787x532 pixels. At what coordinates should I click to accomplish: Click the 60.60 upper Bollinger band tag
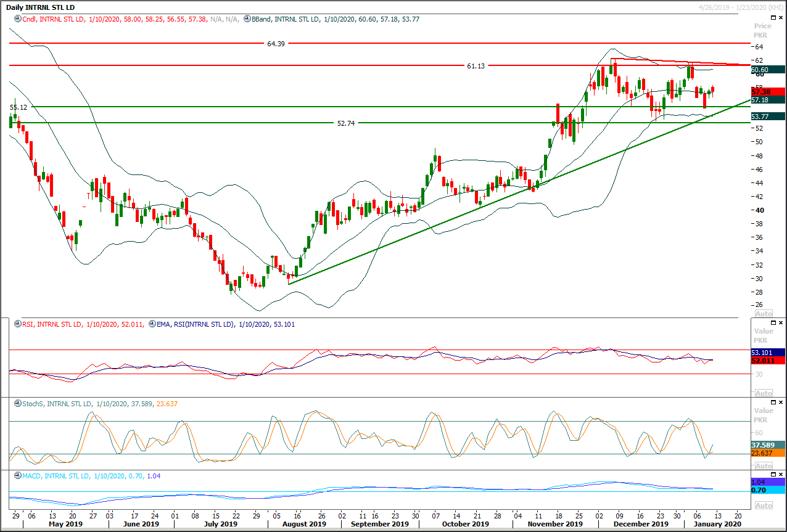(768, 70)
